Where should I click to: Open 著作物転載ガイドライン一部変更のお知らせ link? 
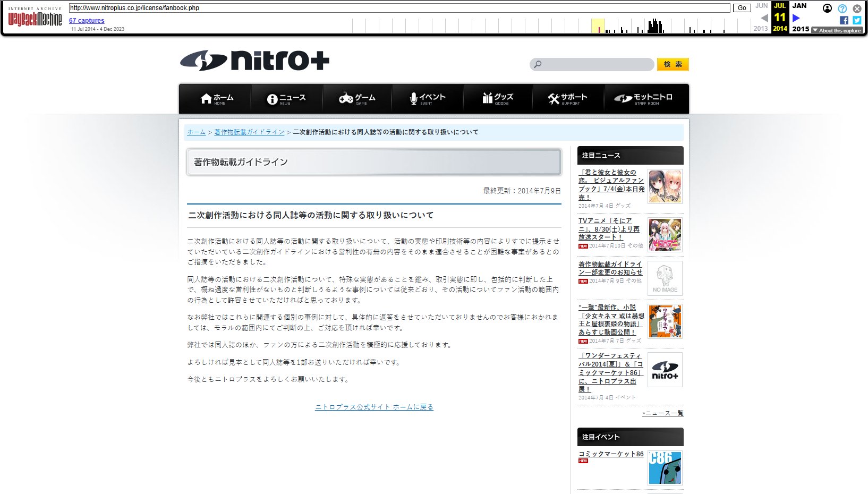(610, 268)
